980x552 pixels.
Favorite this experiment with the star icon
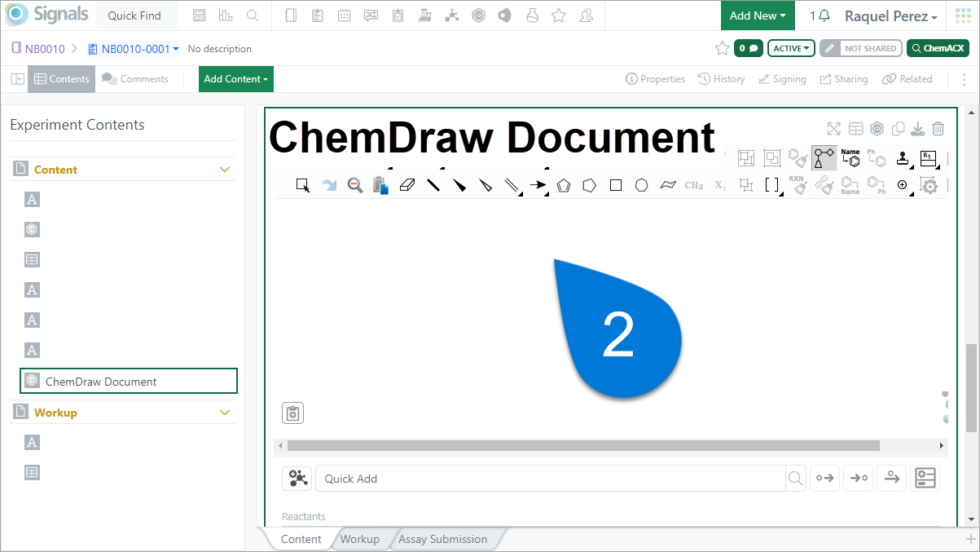coord(722,48)
